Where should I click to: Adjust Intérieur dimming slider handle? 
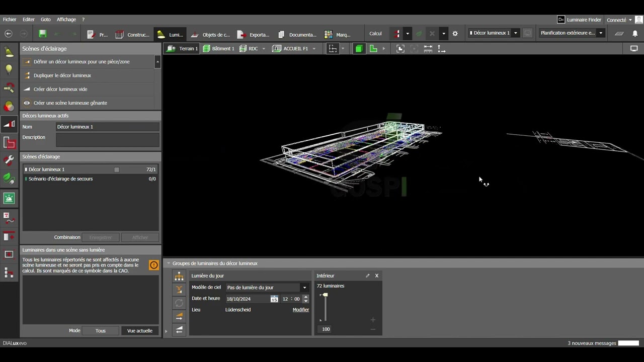(x=325, y=295)
